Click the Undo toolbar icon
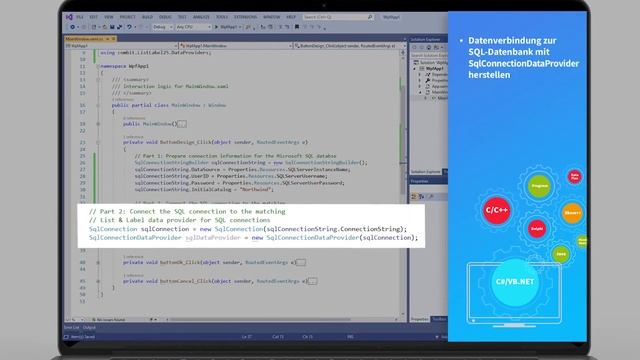640x360 pixels. click(x=129, y=27)
